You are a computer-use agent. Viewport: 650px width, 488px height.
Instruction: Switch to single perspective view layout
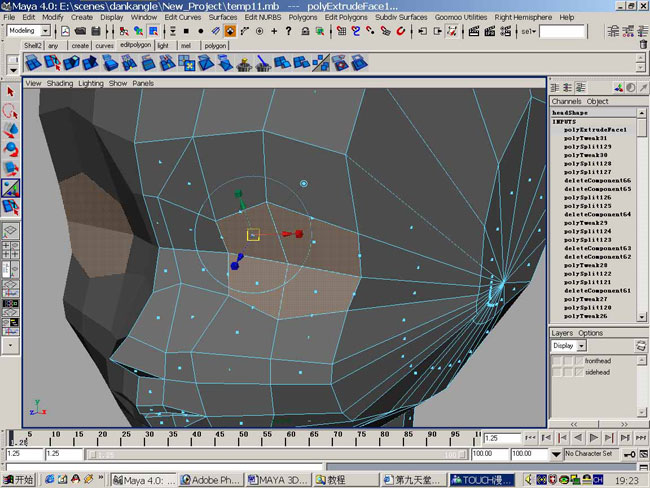(x=10, y=231)
